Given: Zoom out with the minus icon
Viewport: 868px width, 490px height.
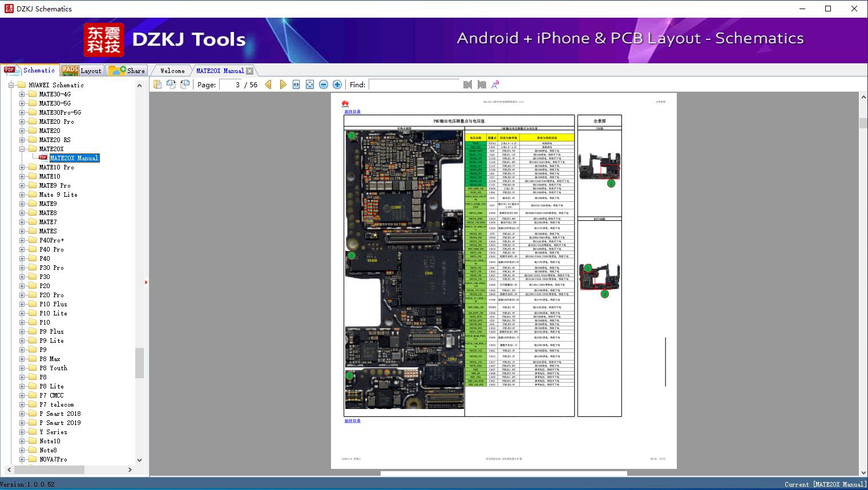Looking at the screenshot, I should tap(324, 84).
